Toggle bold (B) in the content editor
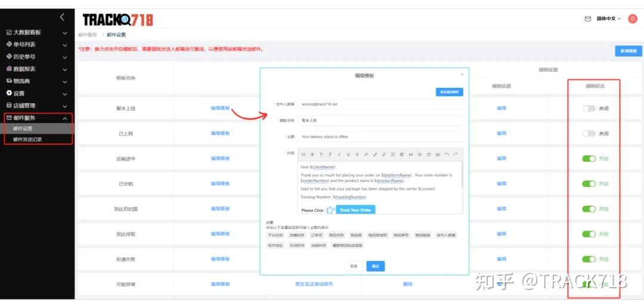This screenshot has width=644, height=308. click(312, 155)
